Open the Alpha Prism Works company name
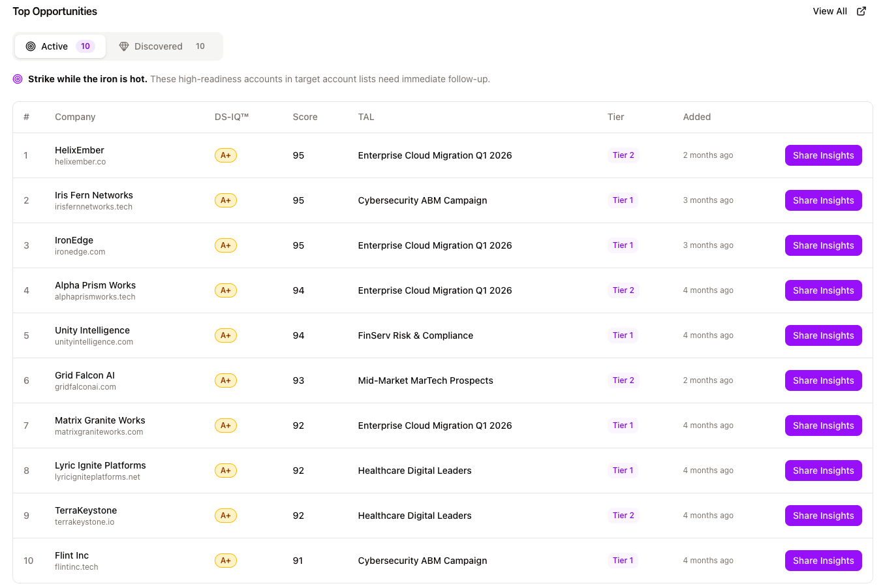The image size is (883, 588). 95,285
